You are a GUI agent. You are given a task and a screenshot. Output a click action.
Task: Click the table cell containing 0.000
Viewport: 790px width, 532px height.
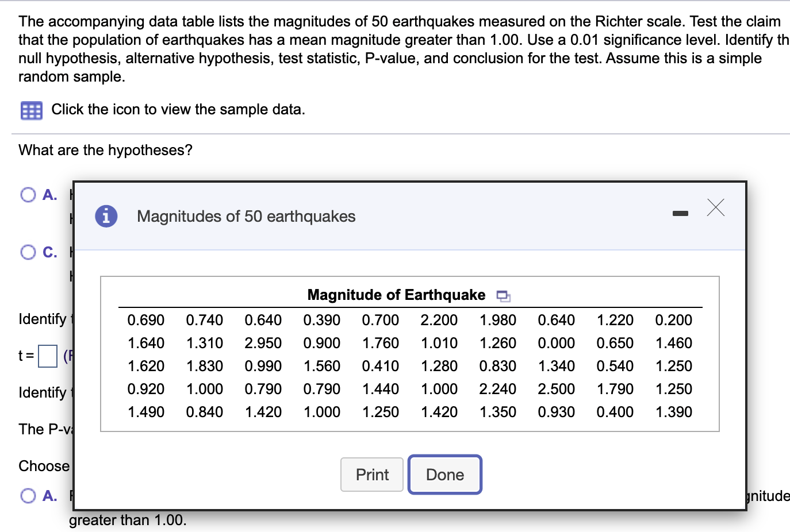(x=557, y=343)
